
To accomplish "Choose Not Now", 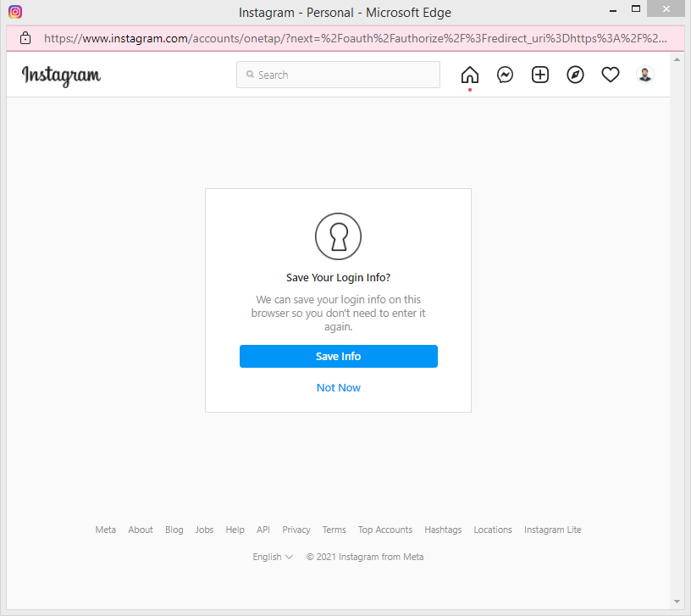I will pos(339,387).
